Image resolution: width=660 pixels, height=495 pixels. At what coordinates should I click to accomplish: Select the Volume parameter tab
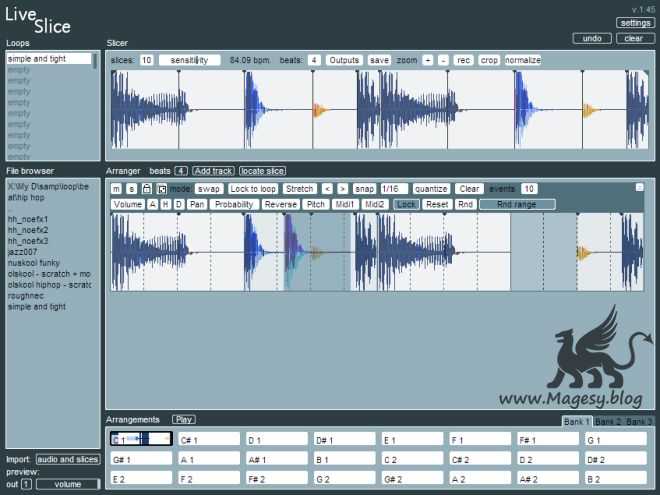128,205
